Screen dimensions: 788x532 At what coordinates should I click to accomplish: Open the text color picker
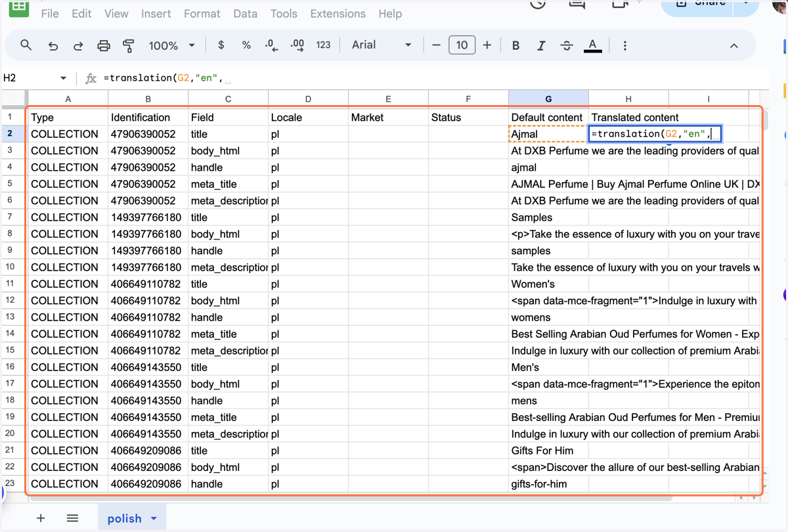click(x=592, y=45)
